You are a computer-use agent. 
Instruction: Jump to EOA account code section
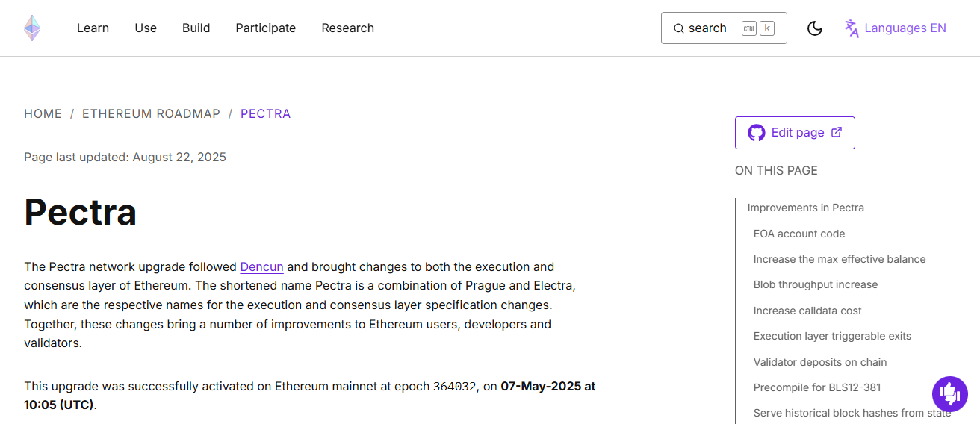799,234
